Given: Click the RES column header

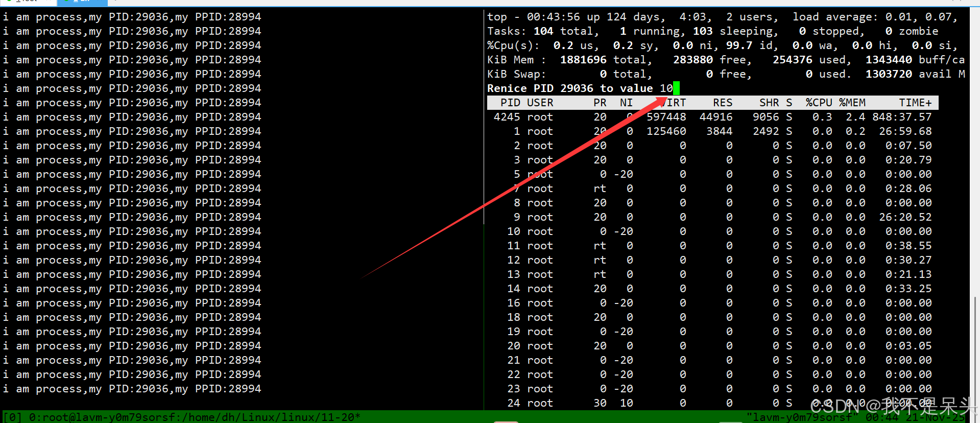Looking at the screenshot, I should pyautogui.click(x=723, y=103).
